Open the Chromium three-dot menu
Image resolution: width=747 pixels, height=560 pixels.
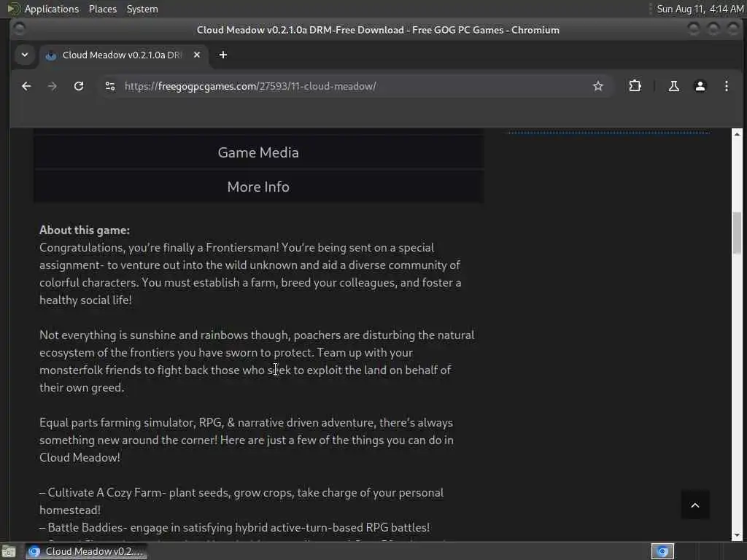(726, 86)
